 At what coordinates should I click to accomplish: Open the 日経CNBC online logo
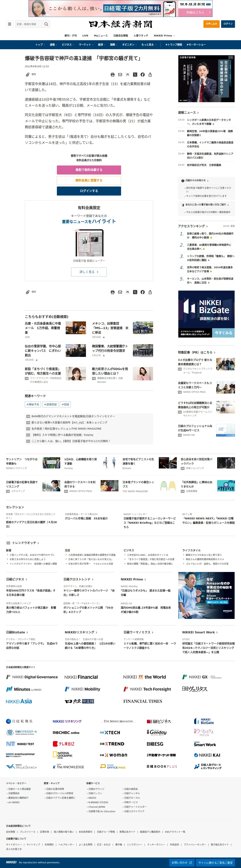coord(66,733)
